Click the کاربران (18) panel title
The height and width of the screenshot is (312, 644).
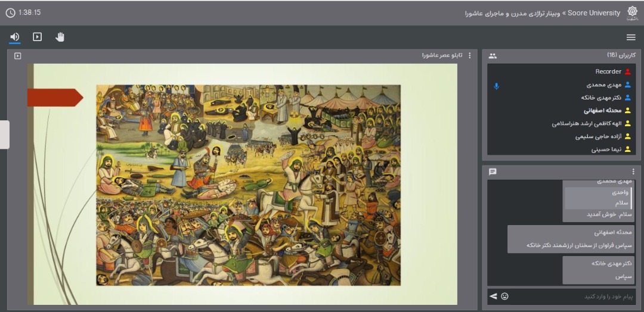point(621,55)
